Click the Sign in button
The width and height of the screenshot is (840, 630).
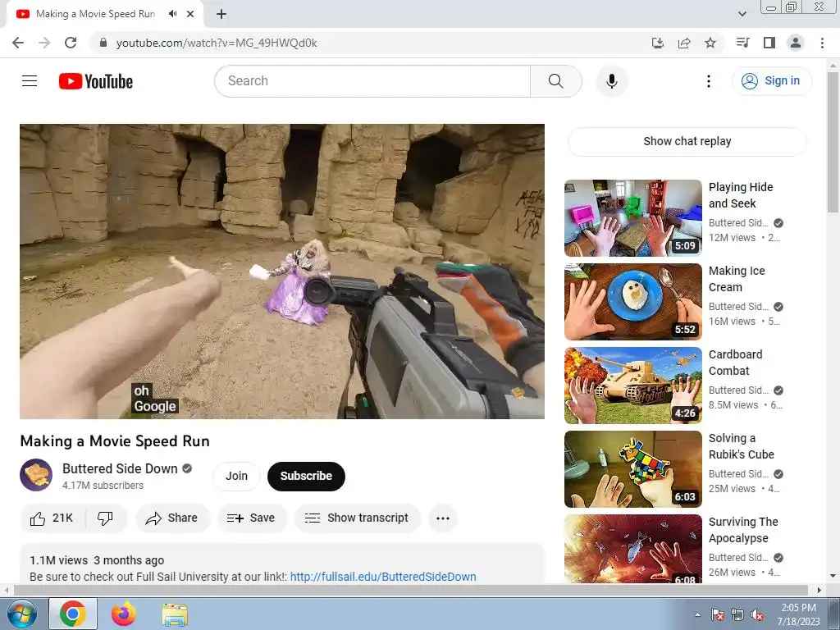(772, 81)
